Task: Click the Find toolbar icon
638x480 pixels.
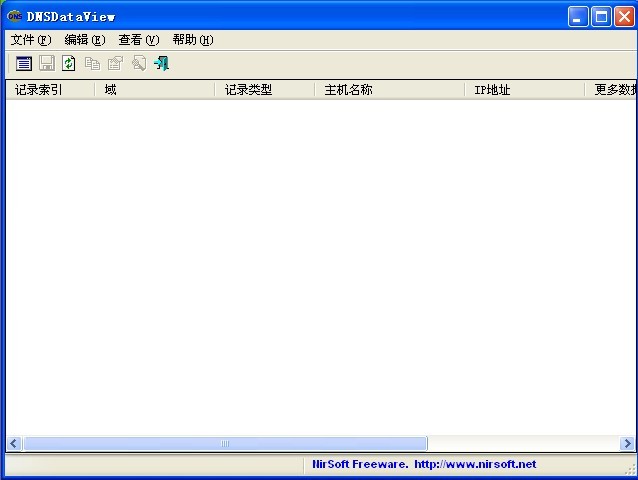Action: point(139,63)
